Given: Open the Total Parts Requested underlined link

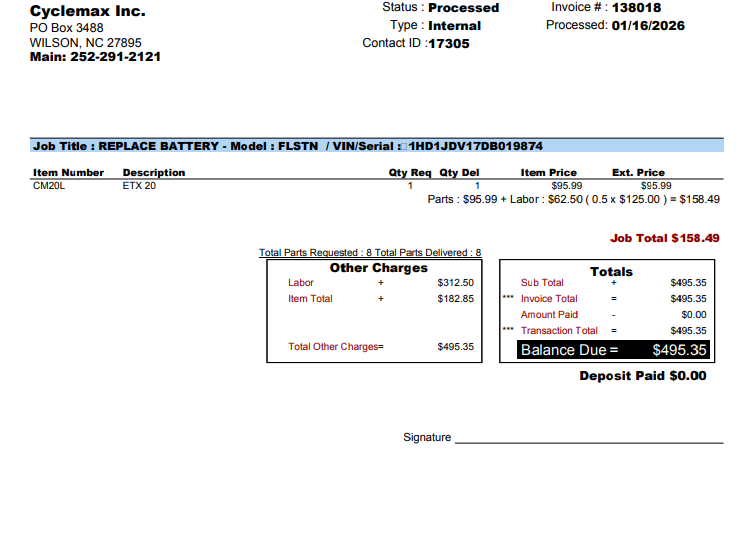Looking at the screenshot, I should 370,253.
